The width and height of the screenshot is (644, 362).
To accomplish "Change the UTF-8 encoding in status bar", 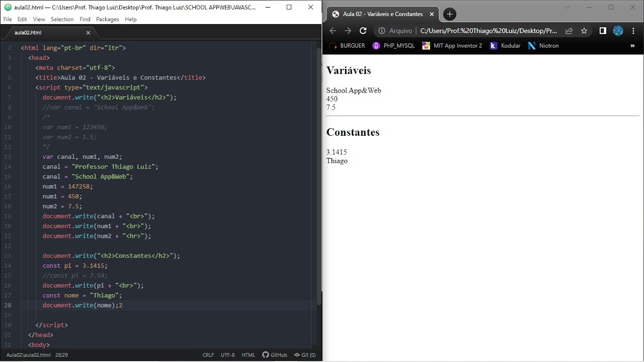I will pos(228,355).
